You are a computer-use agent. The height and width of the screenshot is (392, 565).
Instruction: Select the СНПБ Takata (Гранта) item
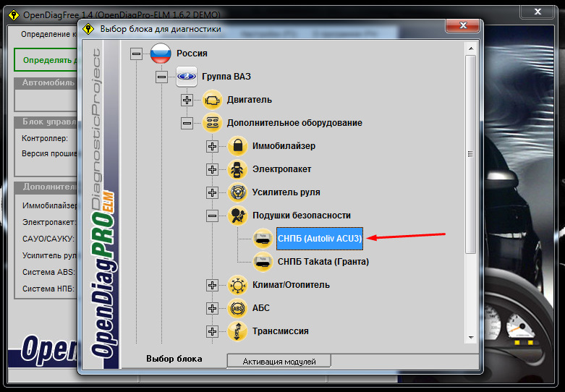pyautogui.click(x=323, y=262)
